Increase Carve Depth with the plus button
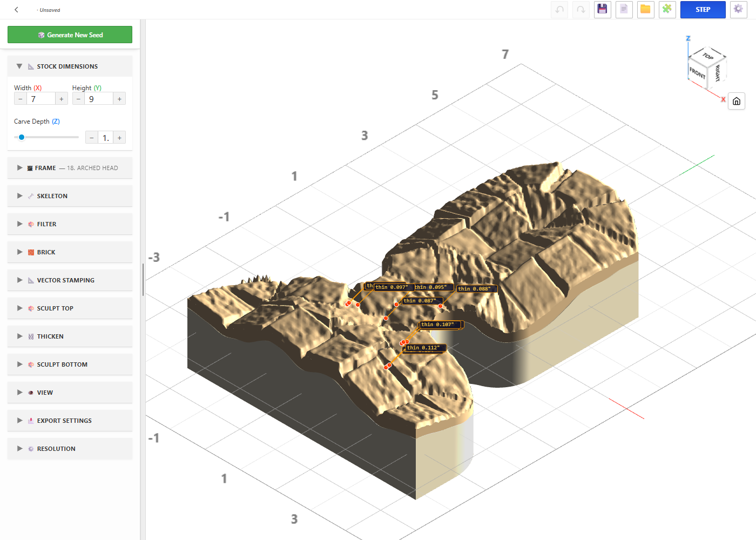The width and height of the screenshot is (756, 540). (x=119, y=138)
